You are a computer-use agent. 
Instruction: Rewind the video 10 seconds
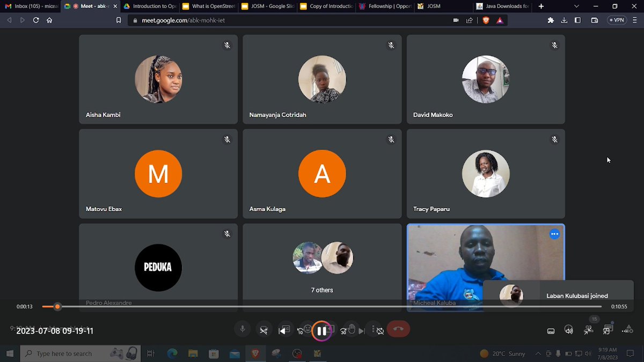pos(301,331)
